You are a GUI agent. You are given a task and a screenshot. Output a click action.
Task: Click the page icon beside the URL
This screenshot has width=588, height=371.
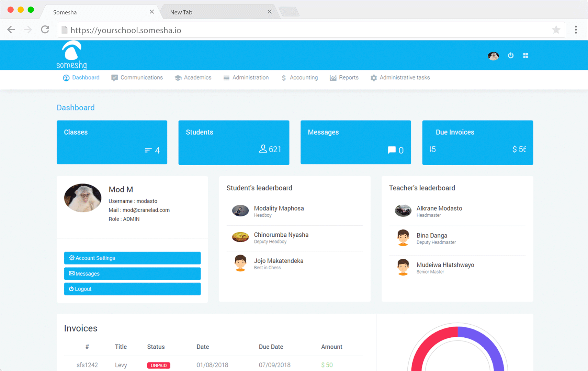point(64,30)
